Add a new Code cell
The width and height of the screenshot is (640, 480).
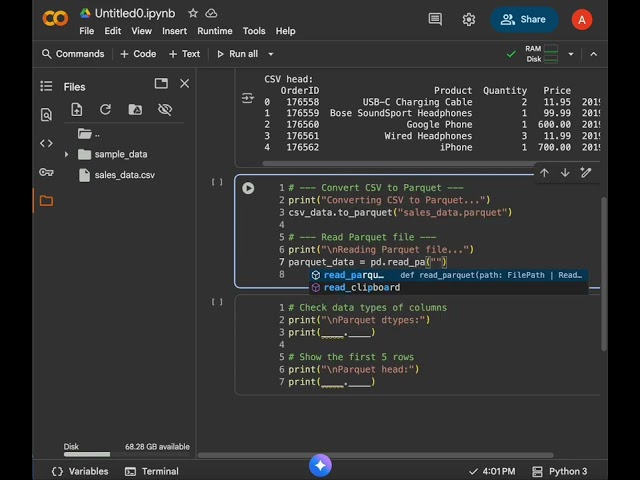tap(138, 54)
